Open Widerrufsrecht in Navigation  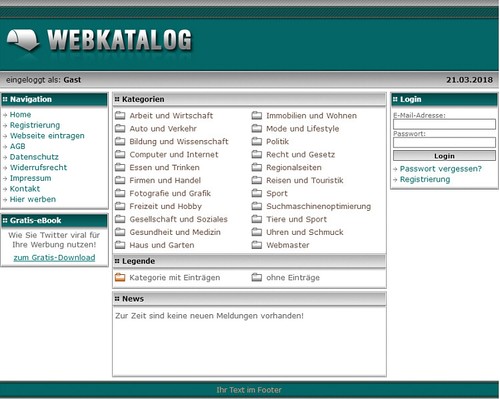pyautogui.click(x=38, y=168)
